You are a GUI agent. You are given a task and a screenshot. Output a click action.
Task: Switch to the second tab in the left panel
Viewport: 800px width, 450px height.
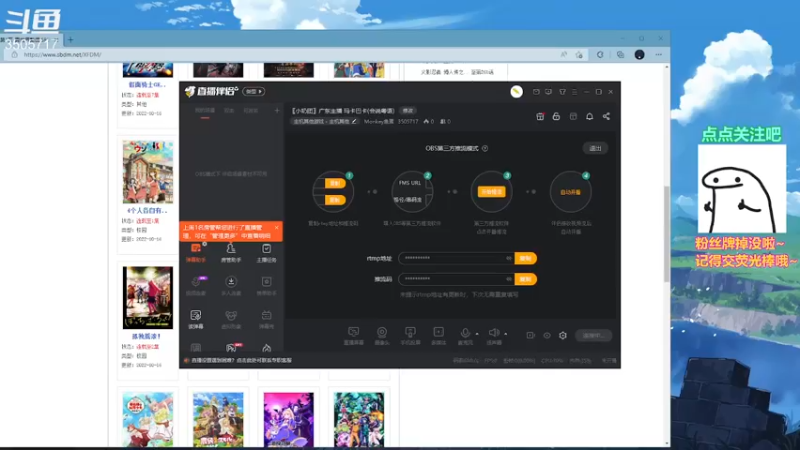click(229, 111)
